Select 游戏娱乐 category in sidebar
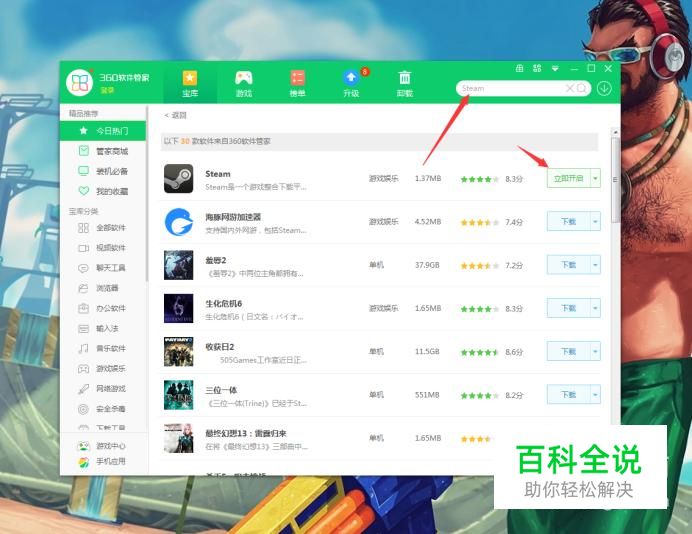The image size is (692, 534). pos(103,369)
